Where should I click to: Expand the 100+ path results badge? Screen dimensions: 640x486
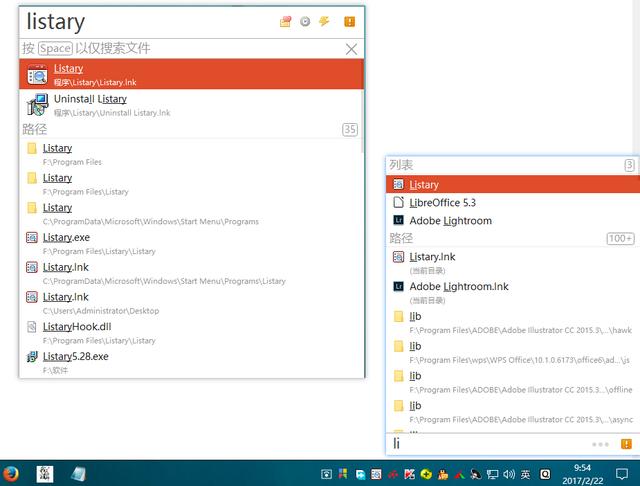click(x=621, y=239)
